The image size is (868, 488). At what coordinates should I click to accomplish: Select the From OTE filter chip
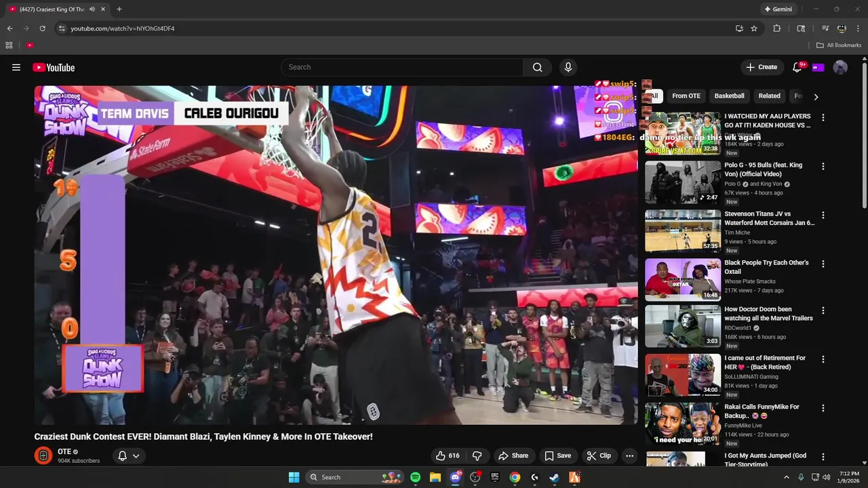coord(686,96)
